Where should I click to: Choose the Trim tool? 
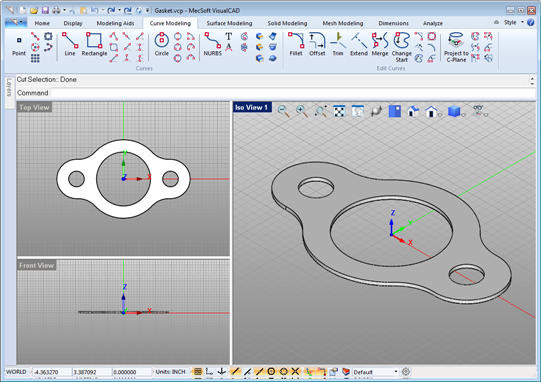[338, 44]
